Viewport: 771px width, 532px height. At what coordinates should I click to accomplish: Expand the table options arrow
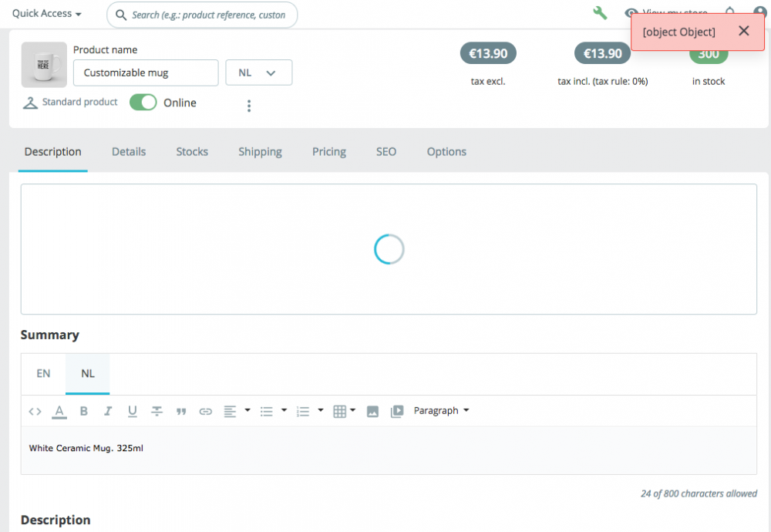352,410
